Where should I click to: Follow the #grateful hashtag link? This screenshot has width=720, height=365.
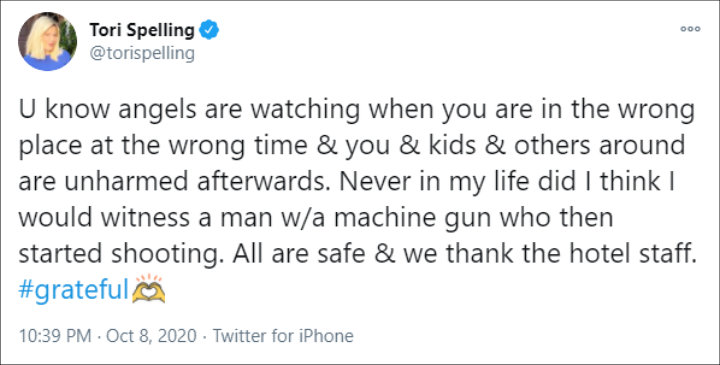point(73,290)
